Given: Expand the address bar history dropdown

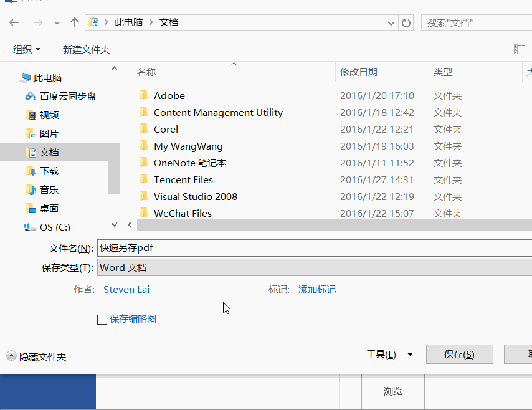Looking at the screenshot, I should coord(391,22).
